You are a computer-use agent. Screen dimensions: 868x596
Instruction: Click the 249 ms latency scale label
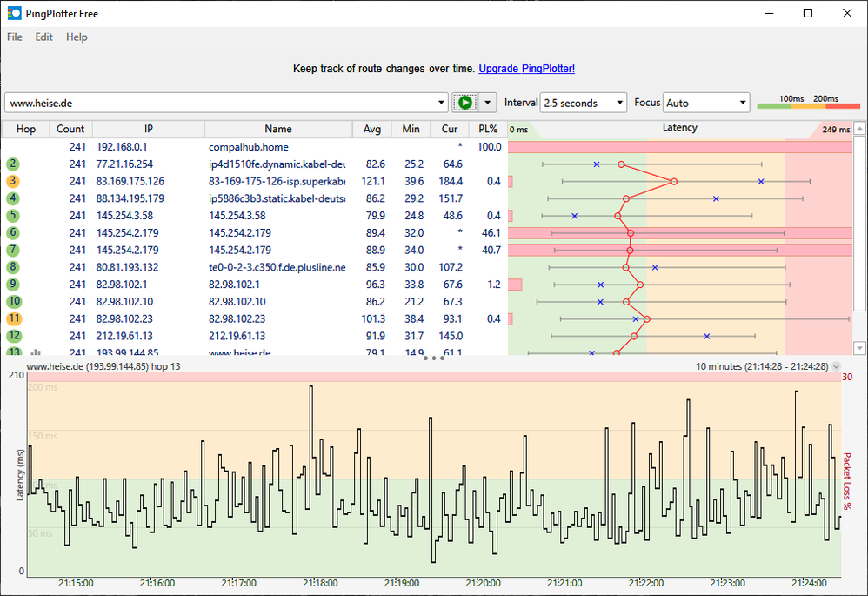(836, 130)
